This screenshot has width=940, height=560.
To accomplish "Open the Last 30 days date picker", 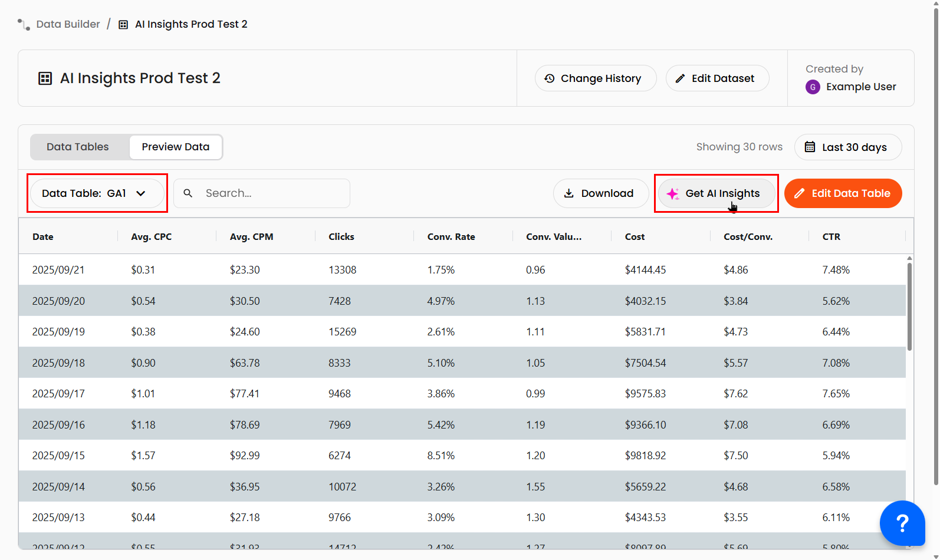I will coord(847,147).
